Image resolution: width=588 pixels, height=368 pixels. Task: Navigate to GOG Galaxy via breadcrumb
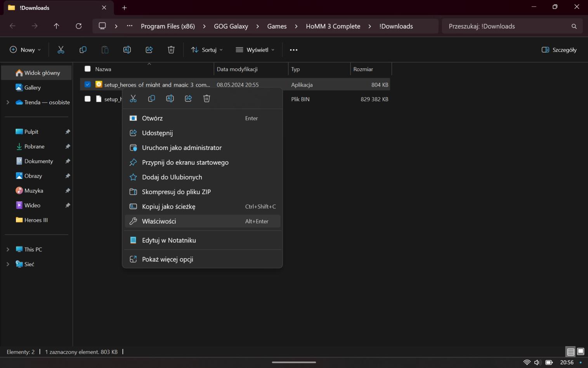231,26
